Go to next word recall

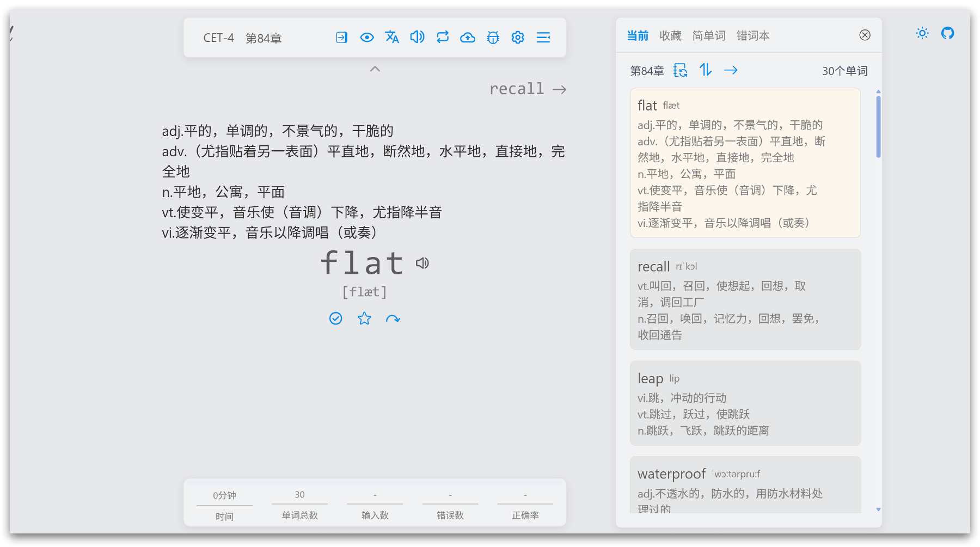click(x=528, y=89)
